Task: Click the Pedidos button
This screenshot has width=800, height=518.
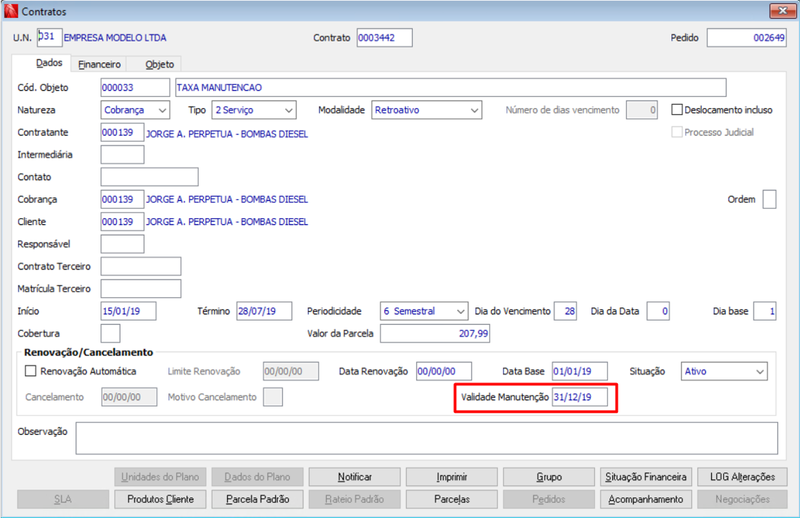Action: point(548,499)
